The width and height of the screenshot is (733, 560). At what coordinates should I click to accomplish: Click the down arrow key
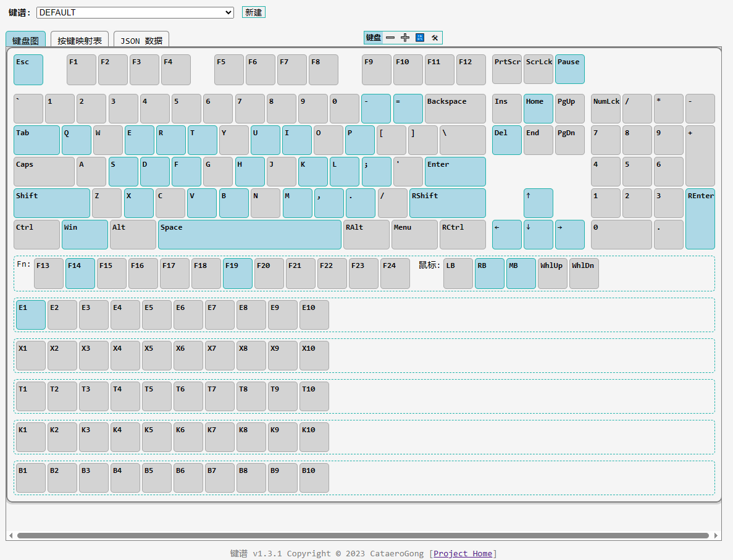click(538, 235)
